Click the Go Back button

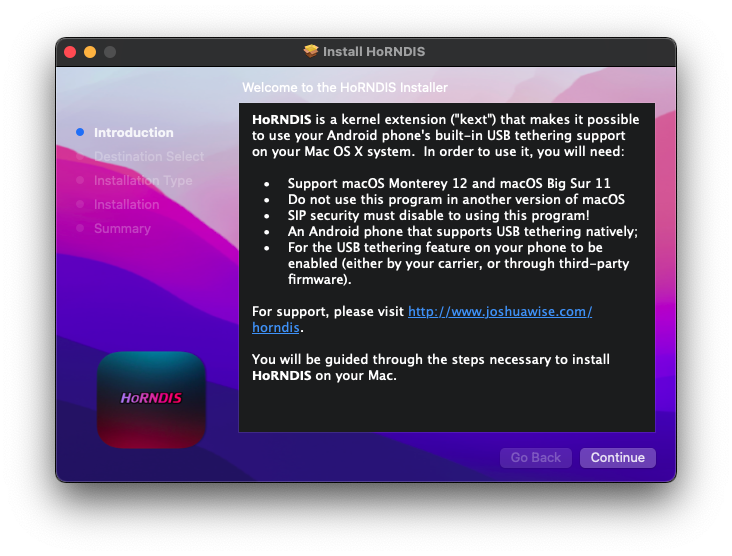pos(535,457)
